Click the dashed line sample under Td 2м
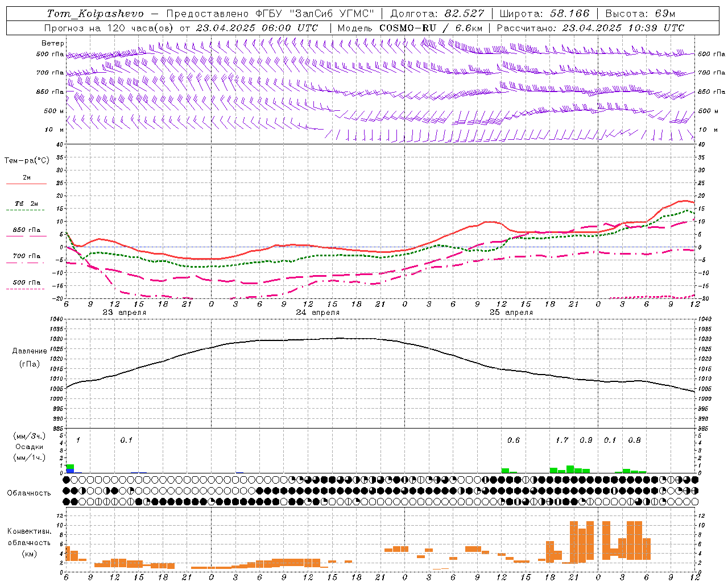The image size is (728, 582). coord(25,210)
